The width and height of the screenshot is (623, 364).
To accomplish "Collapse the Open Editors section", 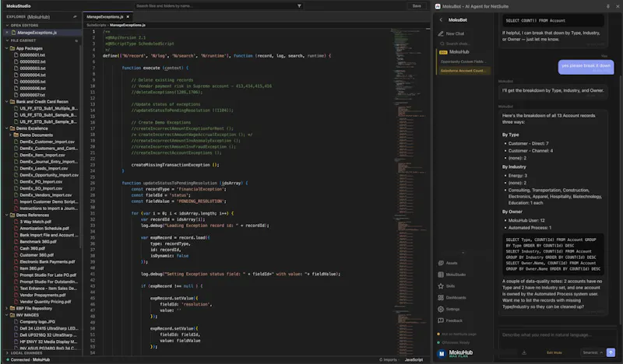I will coord(7,25).
